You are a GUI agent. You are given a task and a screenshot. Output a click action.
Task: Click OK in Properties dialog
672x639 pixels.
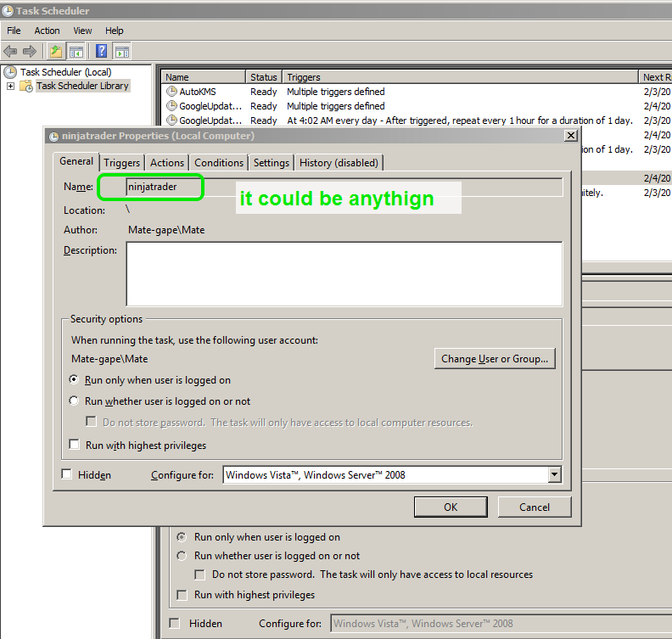coord(451,507)
